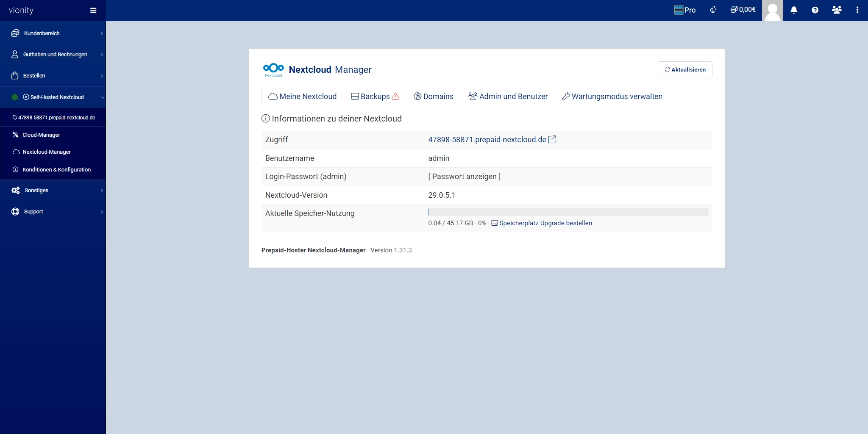Image resolution: width=868 pixels, height=434 pixels.
Task: Collapse the Self-Hosted Nextcloud chevron
Action: coord(102,97)
